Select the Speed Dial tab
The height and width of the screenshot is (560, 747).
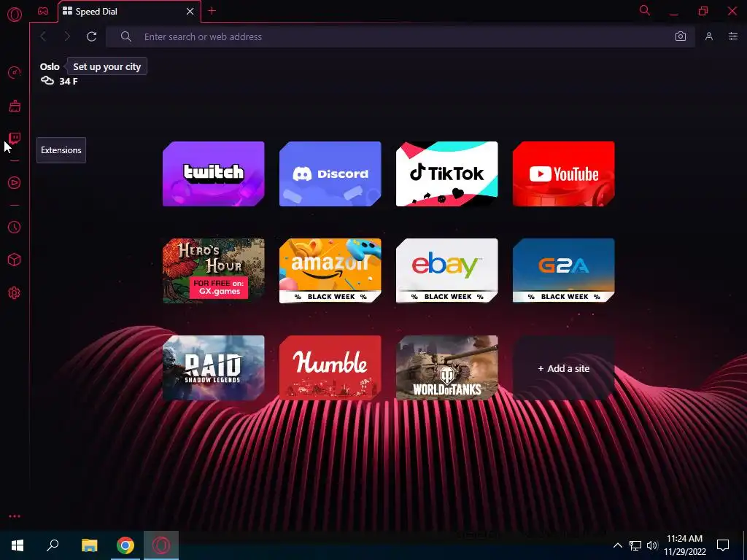tap(129, 12)
